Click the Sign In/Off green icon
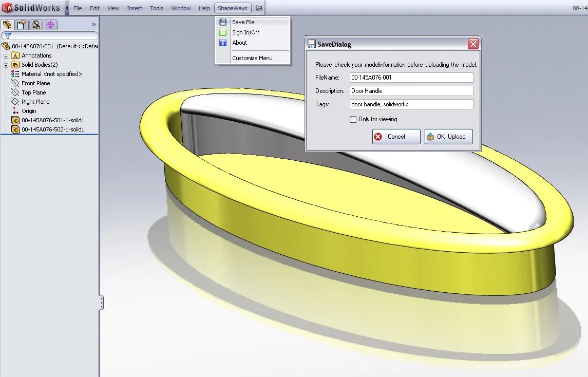The width and height of the screenshot is (588, 377). [223, 32]
